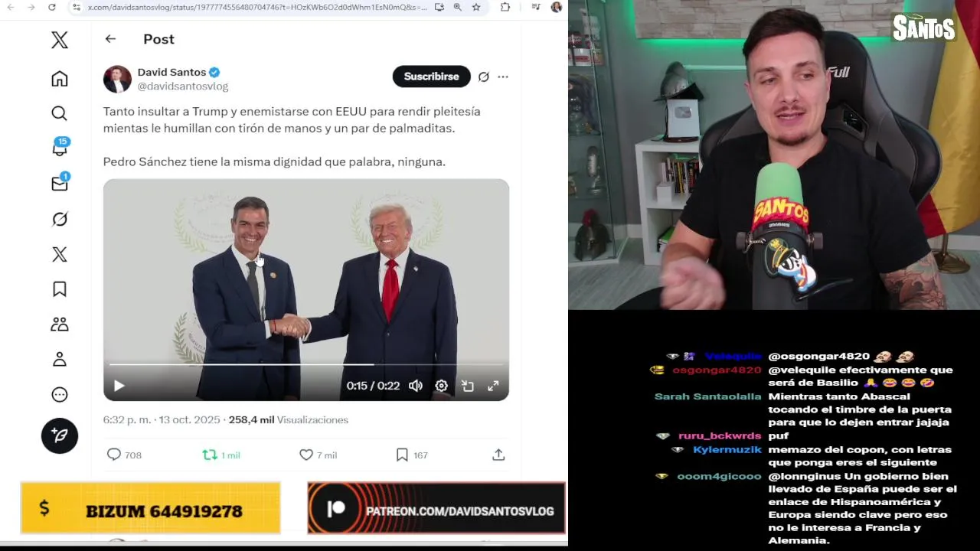The height and width of the screenshot is (551, 980).
Task: Open the three-dot post options menu
Action: coord(503,77)
